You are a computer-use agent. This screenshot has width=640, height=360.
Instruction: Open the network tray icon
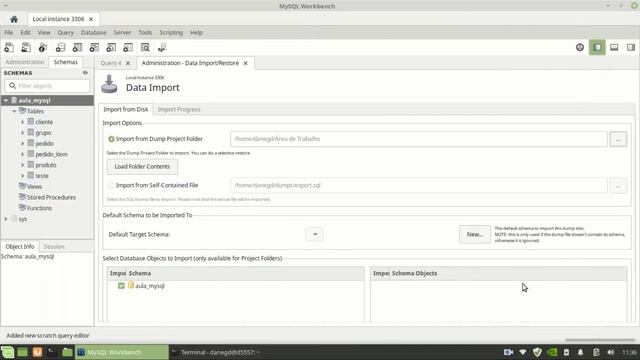tap(522, 352)
